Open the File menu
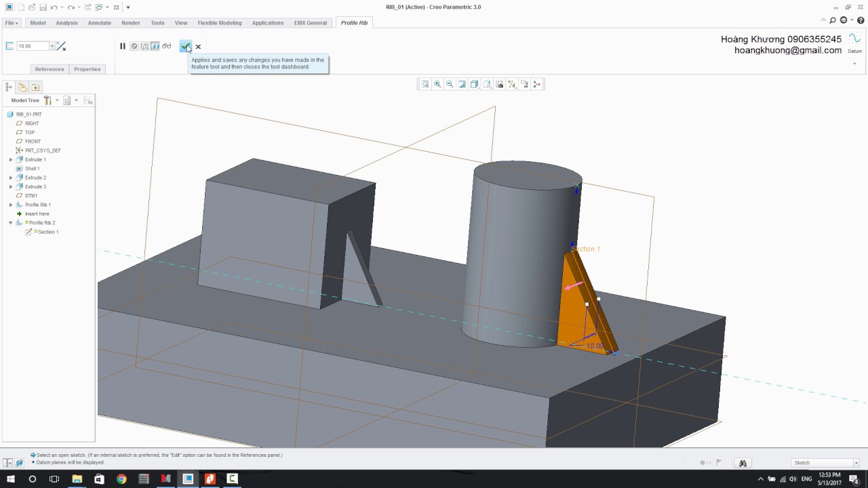This screenshot has width=868, height=488. (12, 23)
